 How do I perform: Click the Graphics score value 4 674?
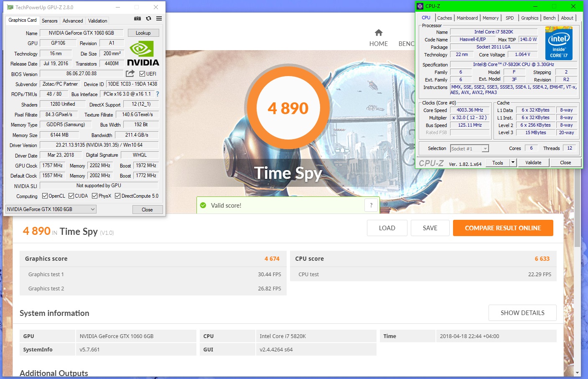pos(272,259)
